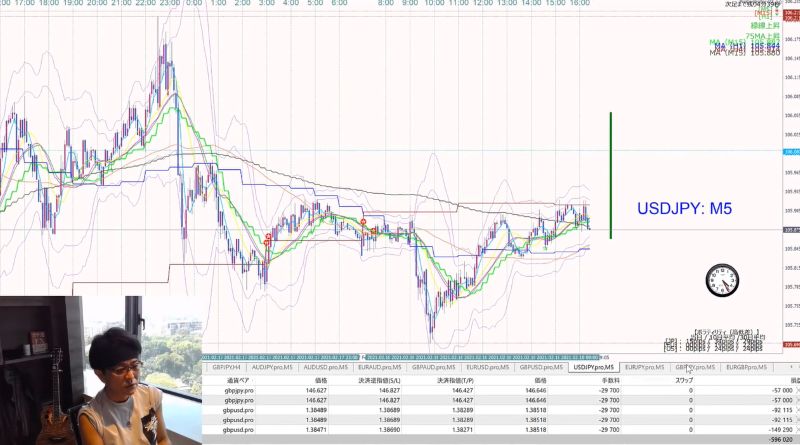This screenshot has height=445, width=800.
Task: Click the active USDJPY.pro,M5 tab
Action: (x=593, y=367)
